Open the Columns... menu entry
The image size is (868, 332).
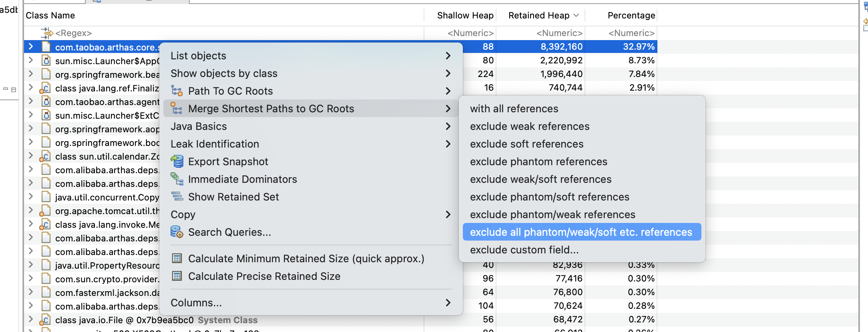tap(311, 303)
